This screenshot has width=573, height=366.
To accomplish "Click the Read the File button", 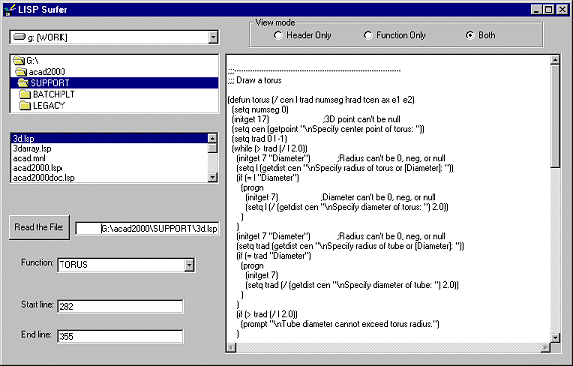I will (39, 227).
